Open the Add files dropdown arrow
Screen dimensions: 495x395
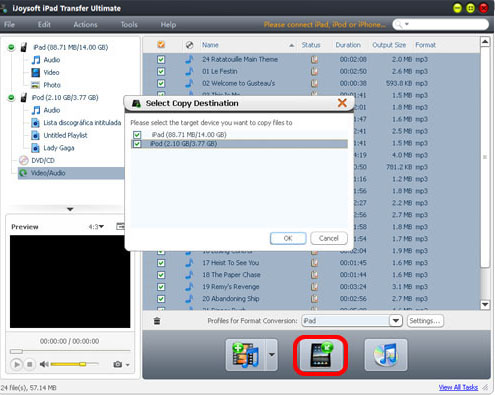(272, 355)
